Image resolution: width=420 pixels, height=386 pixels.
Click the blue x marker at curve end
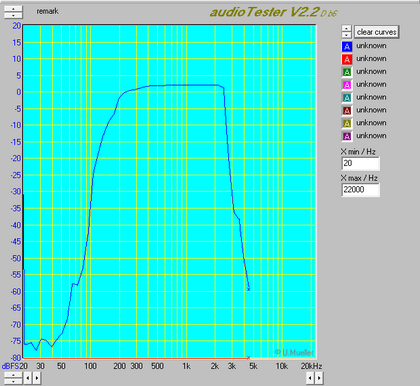[x=248, y=289]
